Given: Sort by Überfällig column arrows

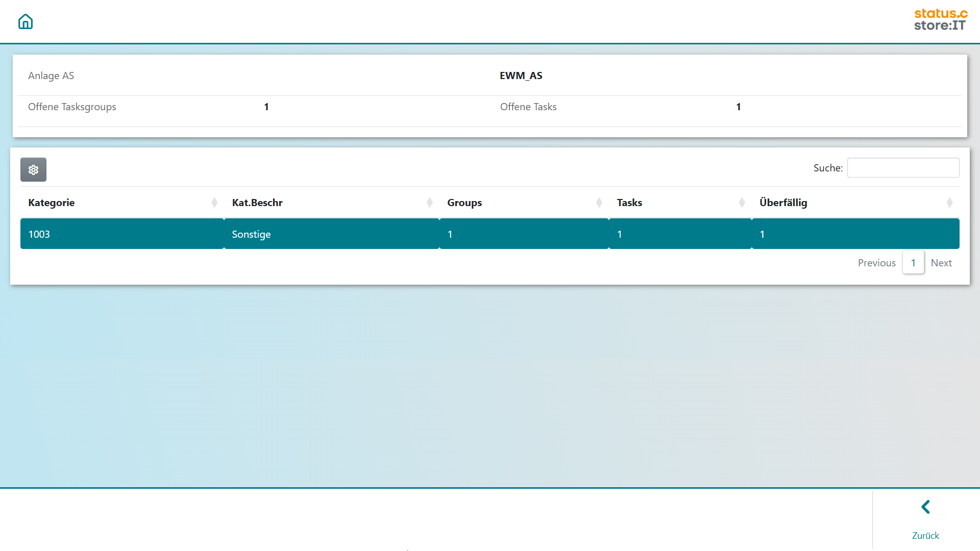Looking at the screenshot, I should pyautogui.click(x=950, y=203).
